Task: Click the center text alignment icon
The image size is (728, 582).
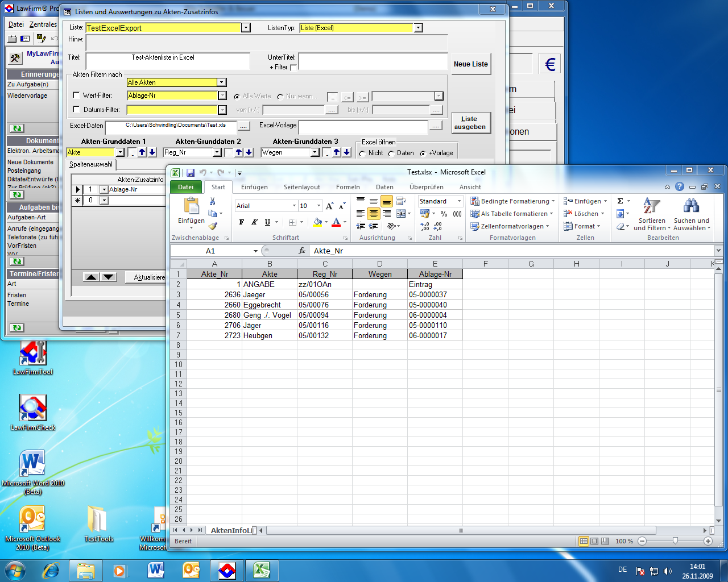Action: pos(374,214)
